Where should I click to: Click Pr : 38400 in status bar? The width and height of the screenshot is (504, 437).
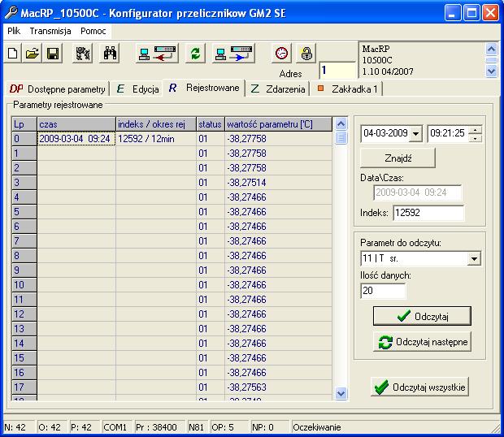(x=159, y=427)
